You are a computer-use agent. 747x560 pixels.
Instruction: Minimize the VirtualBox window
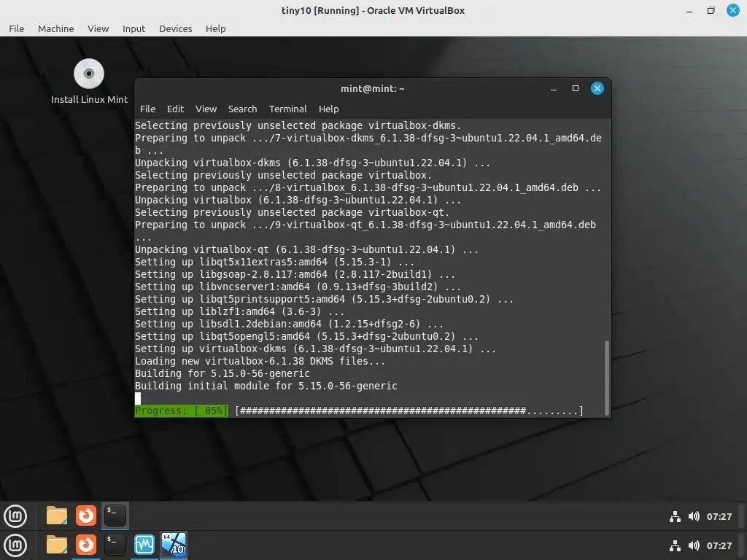pyautogui.click(x=689, y=10)
